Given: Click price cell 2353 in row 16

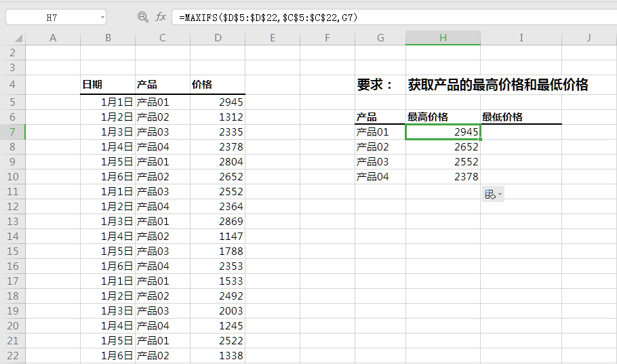Looking at the screenshot, I should tap(218, 266).
